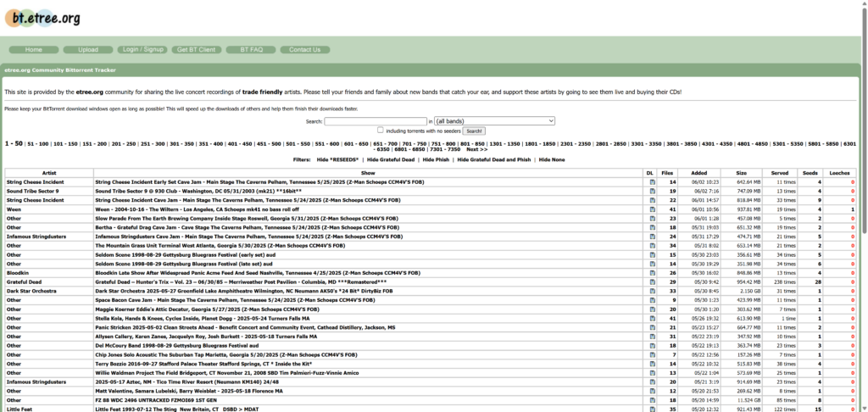The height and width of the screenshot is (412, 868).
Task: Open Little Feat artist link
Action: point(20,409)
